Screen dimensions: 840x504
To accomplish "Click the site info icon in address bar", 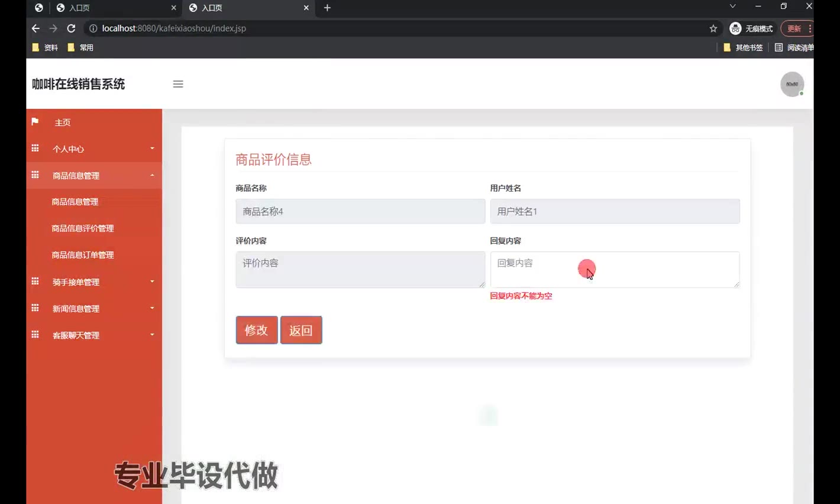I will [93, 28].
